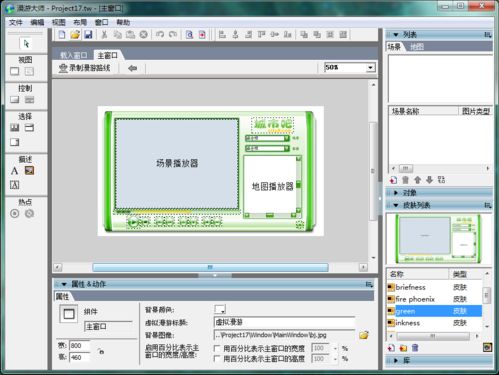
Task: Click the lock aspect ratio icon
Action: click(101, 351)
